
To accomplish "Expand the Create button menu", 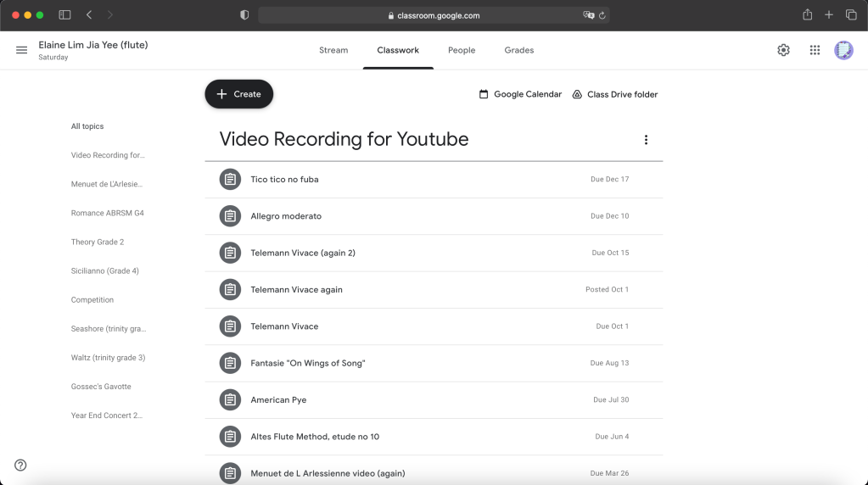I will click(238, 94).
